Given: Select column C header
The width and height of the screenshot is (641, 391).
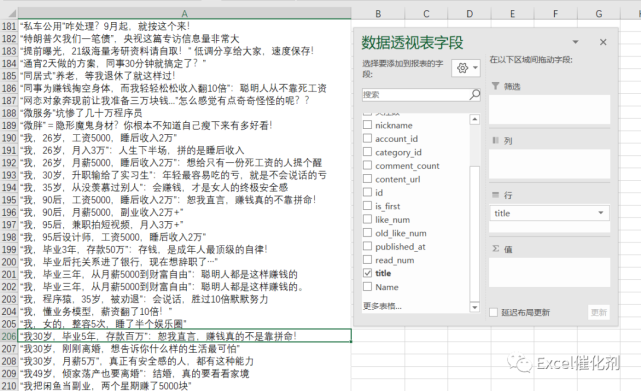Looking at the screenshot, I should coord(426,13).
